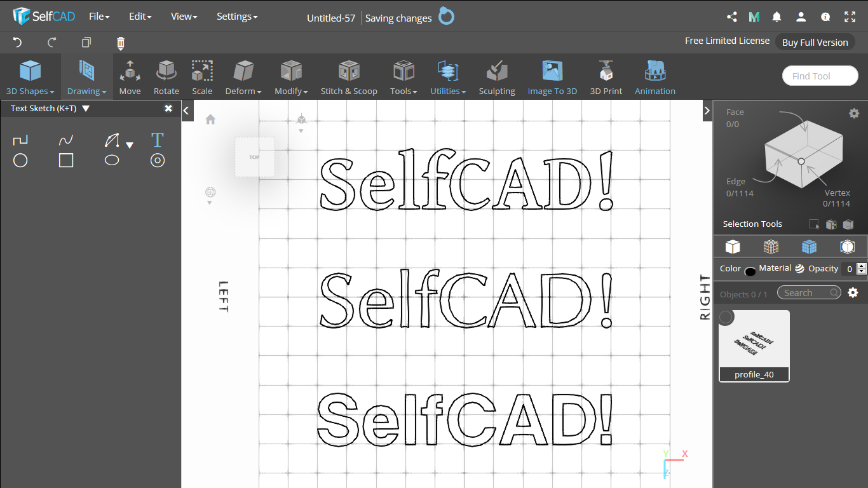This screenshot has width=868, height=488.
Task: Click the copy/duplicate icon
Action: click(86, 43)
